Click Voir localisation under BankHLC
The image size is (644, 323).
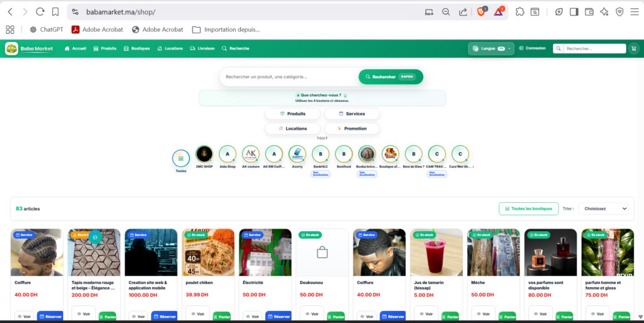321,174
